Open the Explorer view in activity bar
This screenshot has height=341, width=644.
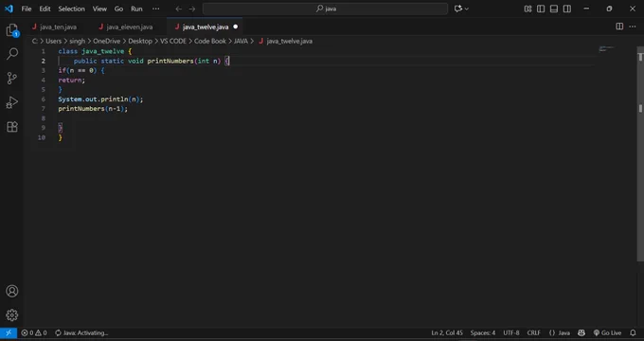[12, 30]
